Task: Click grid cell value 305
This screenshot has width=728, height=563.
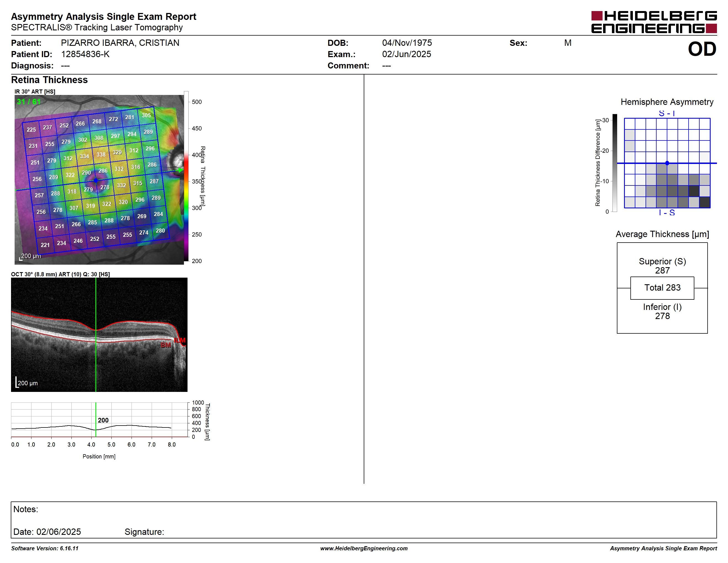Action: point(146,115)
